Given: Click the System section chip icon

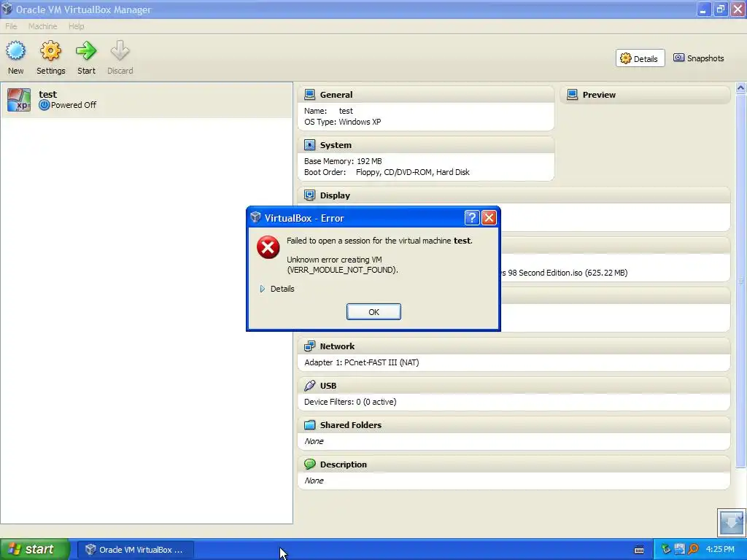Looking at the screenshot, I should (309, 145).
